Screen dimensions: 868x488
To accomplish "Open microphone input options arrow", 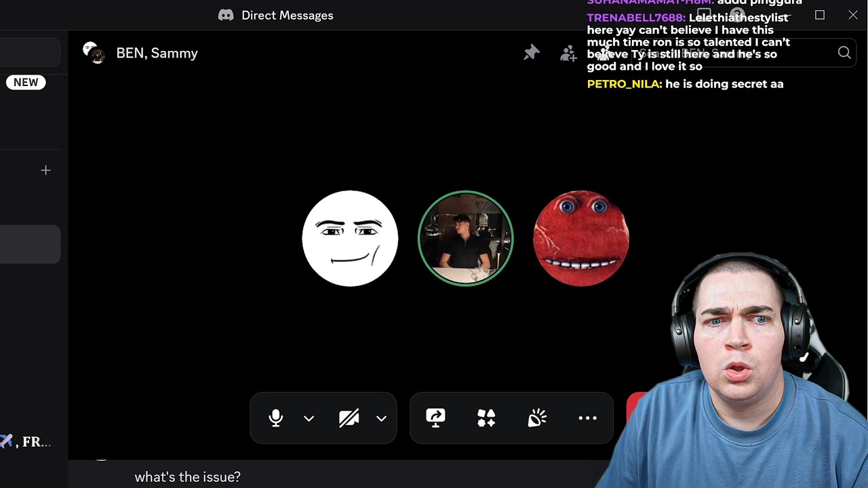I will (309, 419).
